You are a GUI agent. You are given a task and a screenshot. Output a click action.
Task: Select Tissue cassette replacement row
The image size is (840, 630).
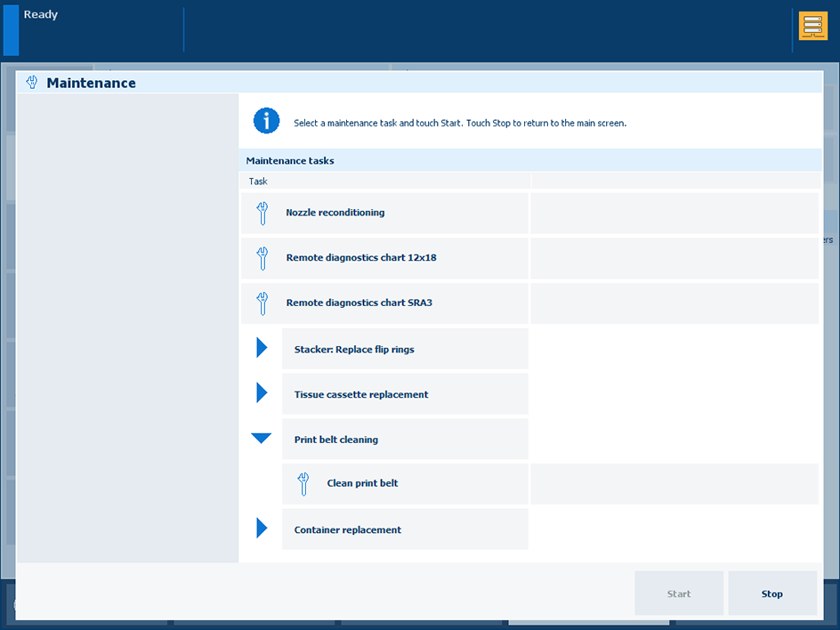[x=405, y=393]
